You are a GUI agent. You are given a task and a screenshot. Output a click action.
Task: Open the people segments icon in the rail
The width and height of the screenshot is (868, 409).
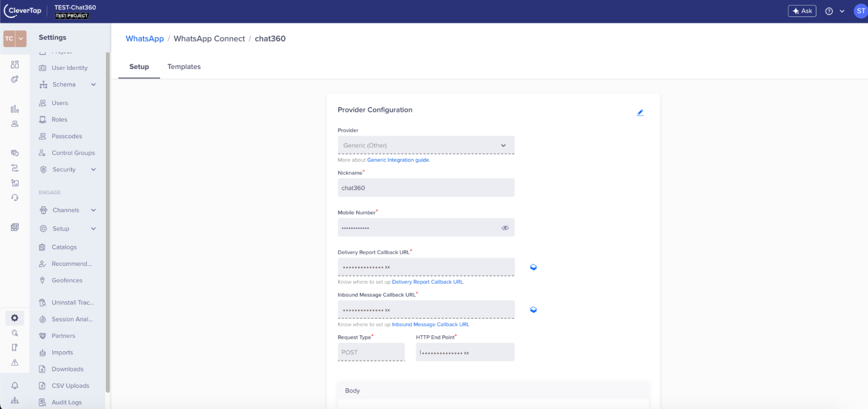click(x=14, y=124)
